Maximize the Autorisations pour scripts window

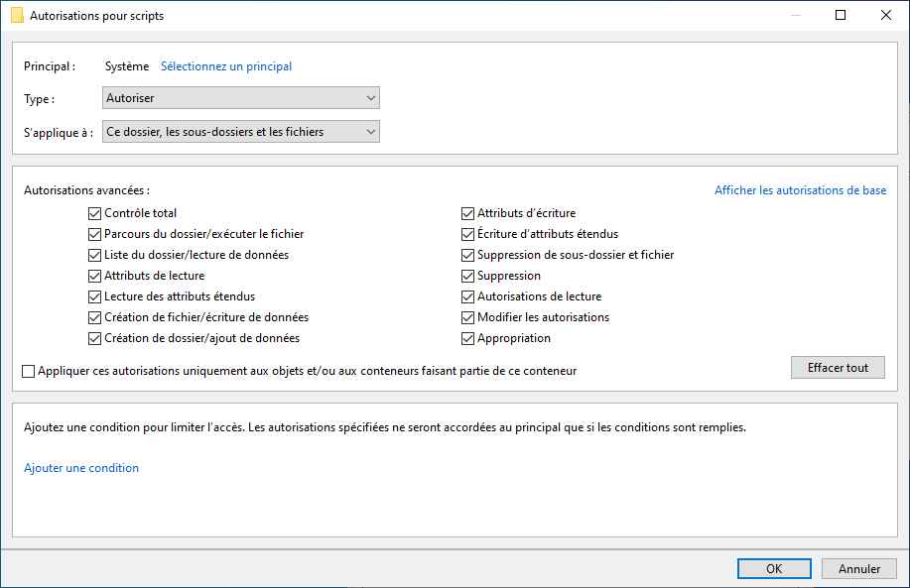[x=841, y=15]
